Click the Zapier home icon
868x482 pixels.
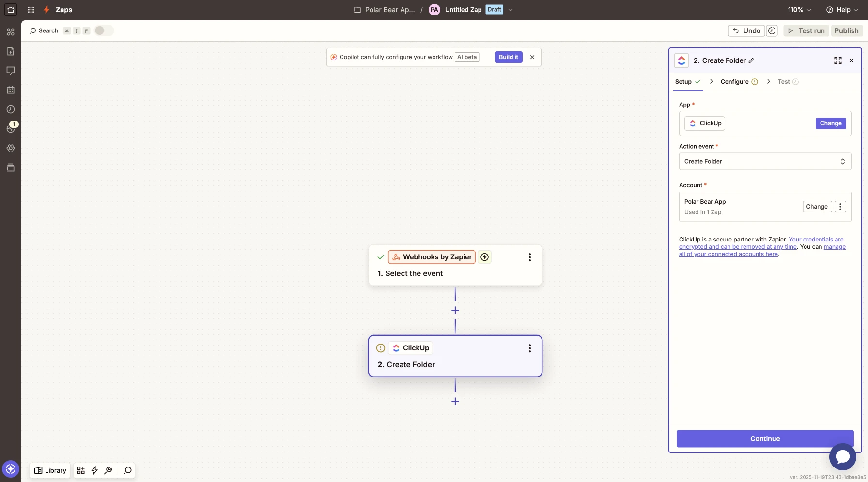11,10
